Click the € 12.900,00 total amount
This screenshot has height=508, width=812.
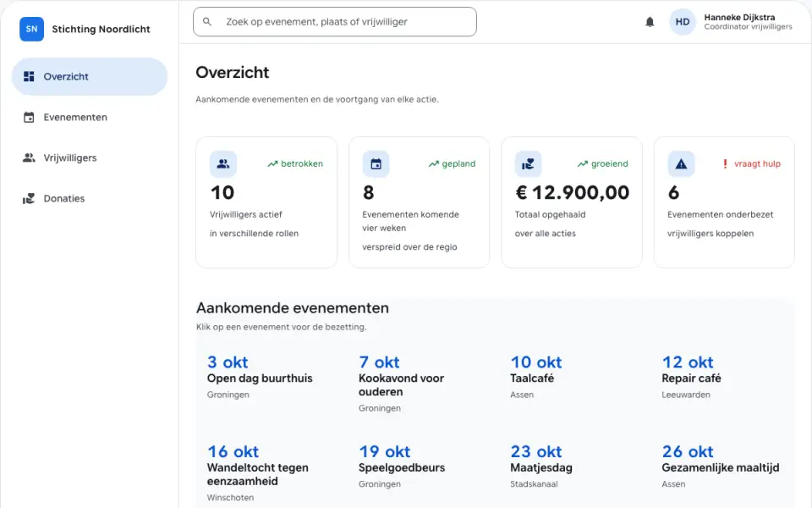(573, 193)
